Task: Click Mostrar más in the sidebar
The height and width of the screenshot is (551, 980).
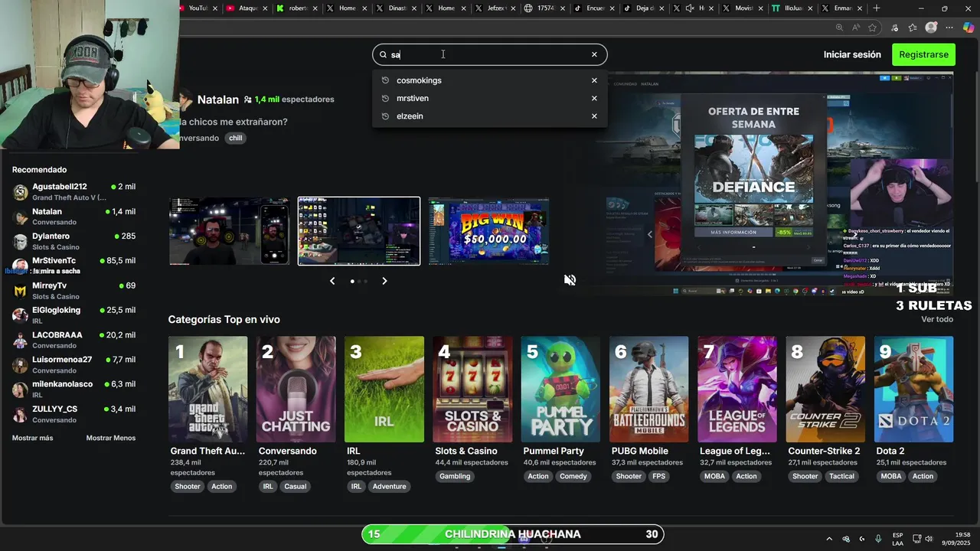Action: 33,438
